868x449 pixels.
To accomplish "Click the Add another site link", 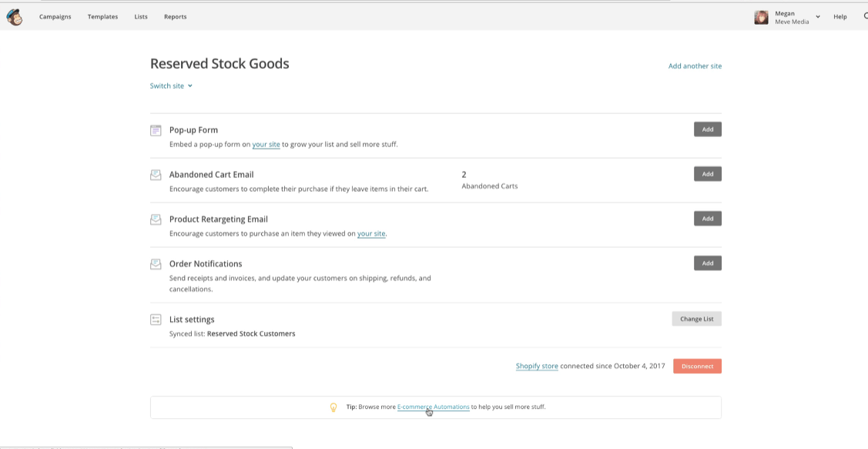I will click(695, 66).
